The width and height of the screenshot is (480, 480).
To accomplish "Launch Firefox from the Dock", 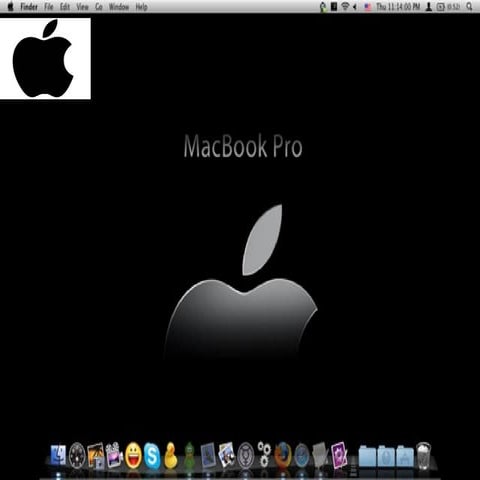I will (283, 455).
